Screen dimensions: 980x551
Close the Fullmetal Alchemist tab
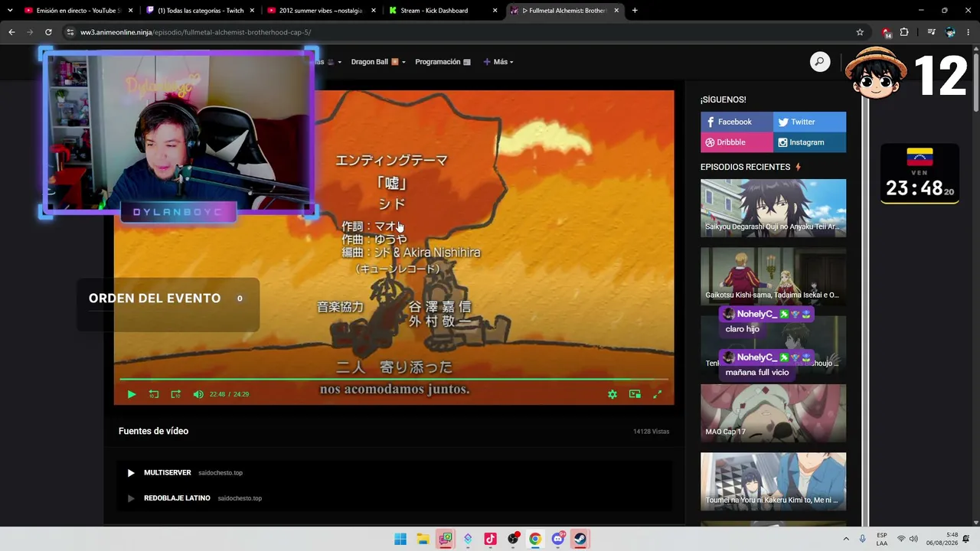(616, 11)
